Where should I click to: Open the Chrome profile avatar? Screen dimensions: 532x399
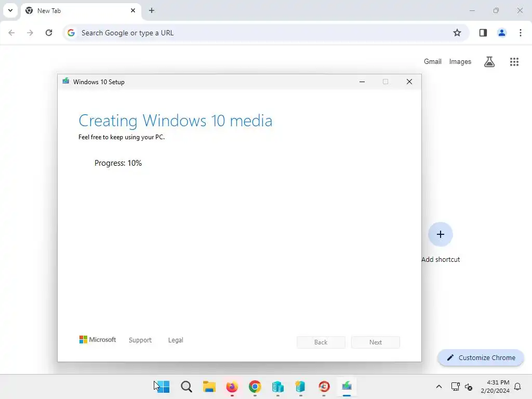point(502,33)
